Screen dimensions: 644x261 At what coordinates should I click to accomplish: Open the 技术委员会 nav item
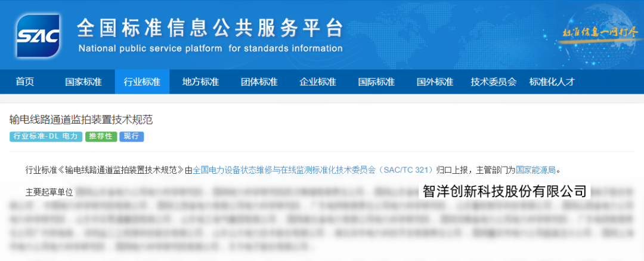[x=493, y=81]
